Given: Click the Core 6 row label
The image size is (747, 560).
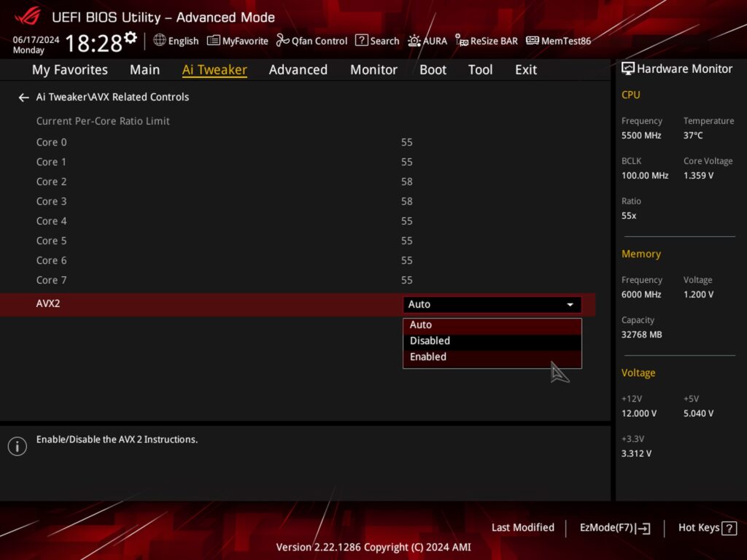Looking at the screenshot, I should tap(52, 261).
